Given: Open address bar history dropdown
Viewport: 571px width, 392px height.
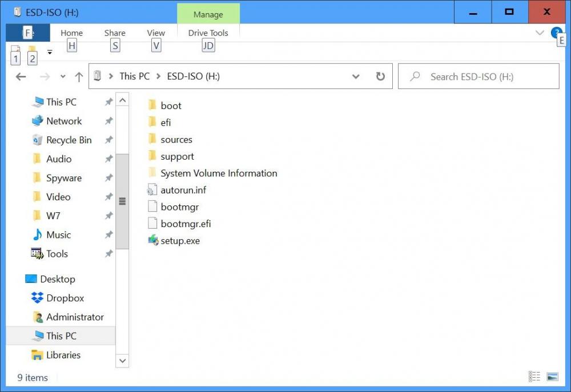Looking at the screenshot, I should click(356, 76).
